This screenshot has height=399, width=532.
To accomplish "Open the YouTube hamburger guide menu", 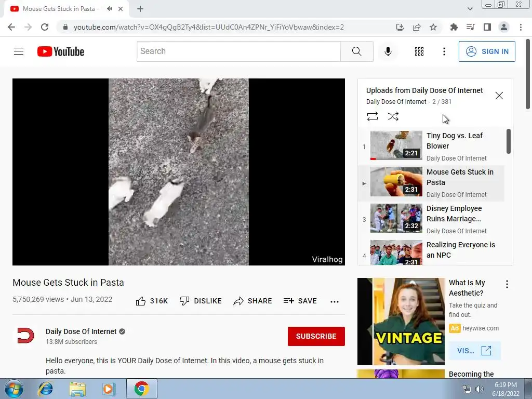I will 19,51.
